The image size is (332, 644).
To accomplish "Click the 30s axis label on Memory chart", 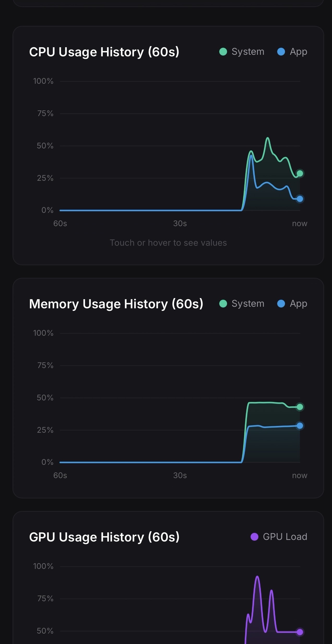I will 180,475.
